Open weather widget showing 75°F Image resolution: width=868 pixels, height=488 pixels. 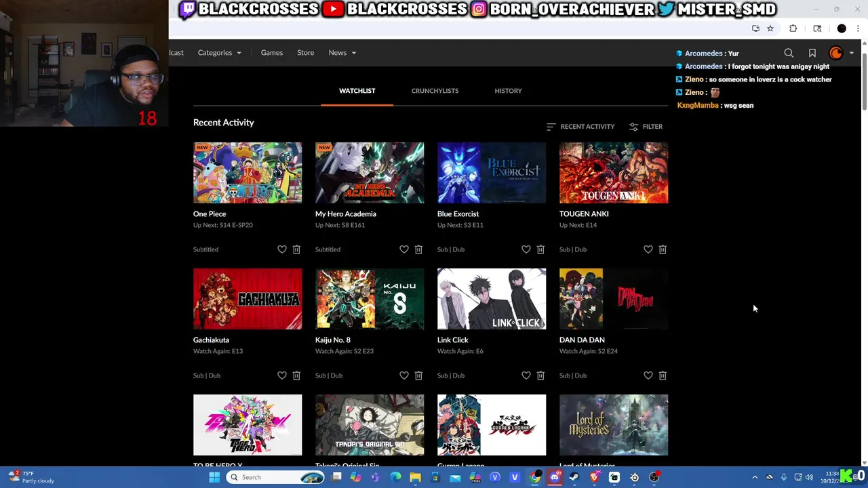coord(31,477)
